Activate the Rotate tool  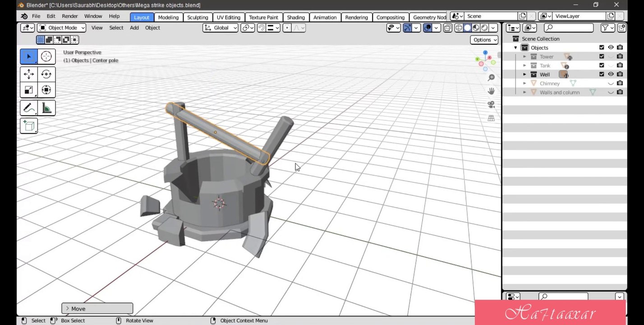[46, 74]
